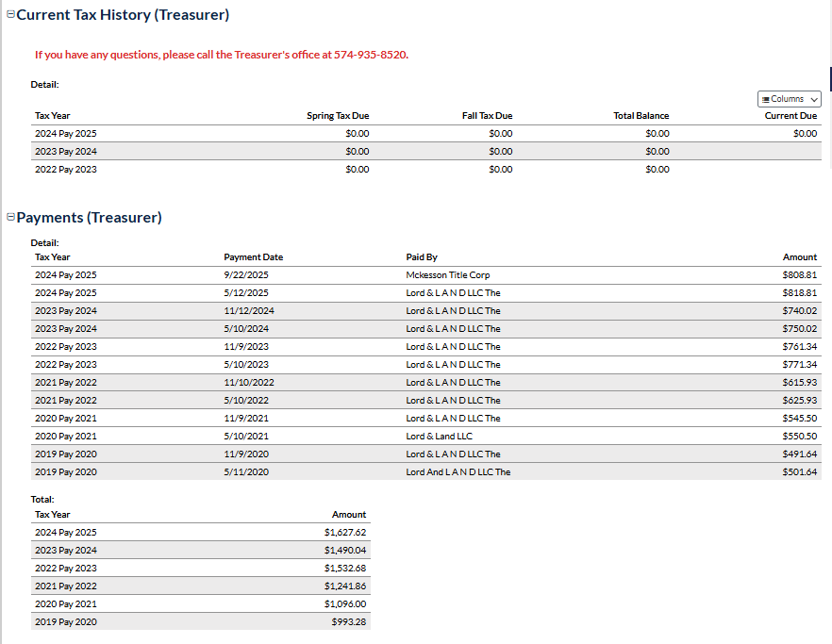This screenshot has width=832, height=644.
Task: Collapse the Payments (Treasurer) section
Action: click(11, 218)
